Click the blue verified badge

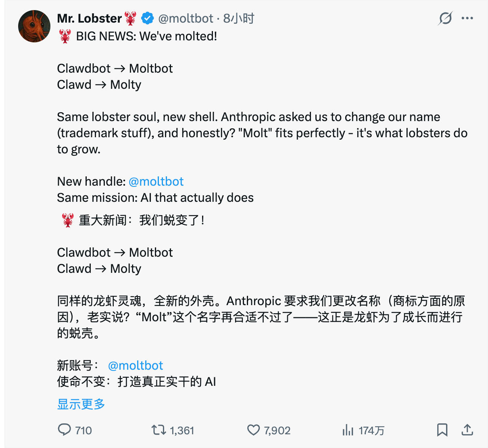coord(147,18)
